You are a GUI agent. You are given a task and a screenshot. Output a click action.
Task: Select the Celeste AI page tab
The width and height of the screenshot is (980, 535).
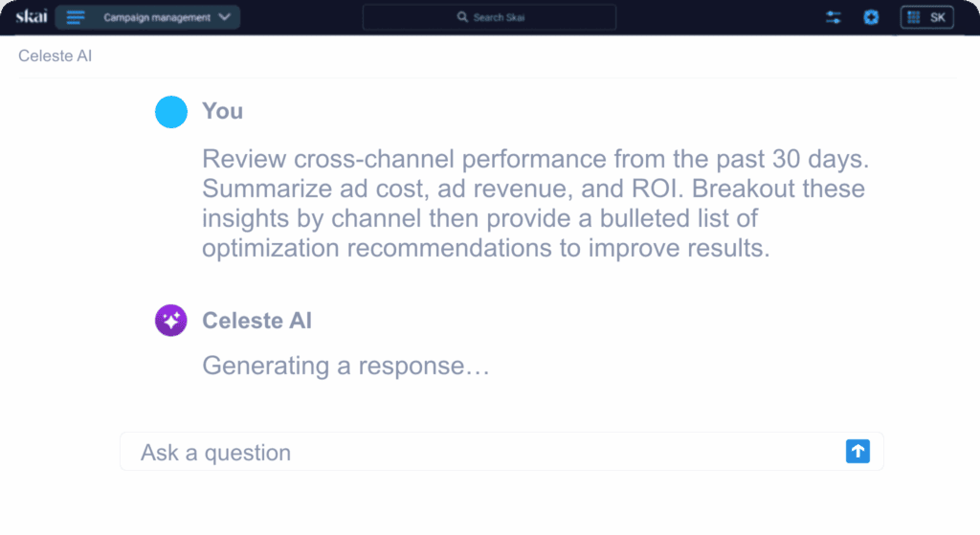[x=55, y=56]
